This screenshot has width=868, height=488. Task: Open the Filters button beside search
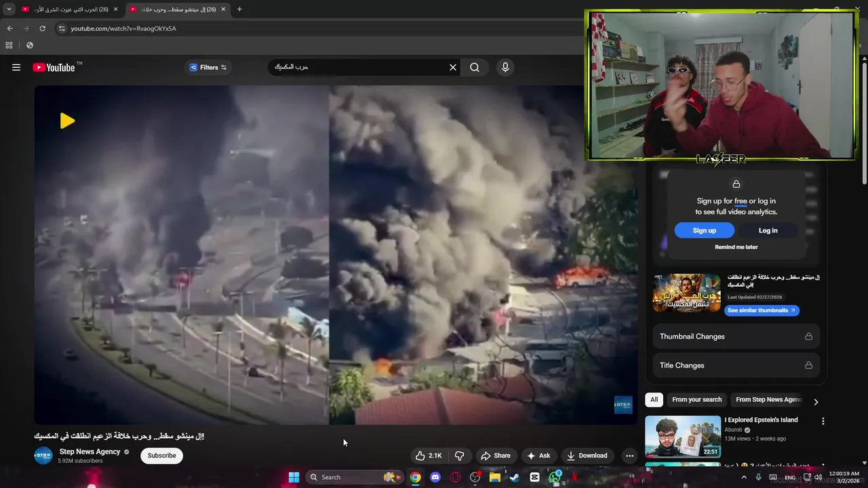tap(208, 67)
